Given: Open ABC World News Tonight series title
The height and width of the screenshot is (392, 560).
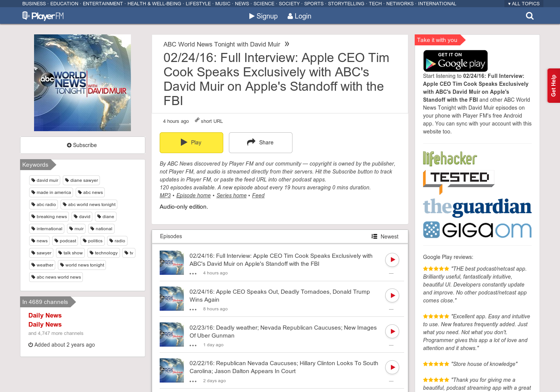Looking at the screenshot, I should (x=222, y=44).
